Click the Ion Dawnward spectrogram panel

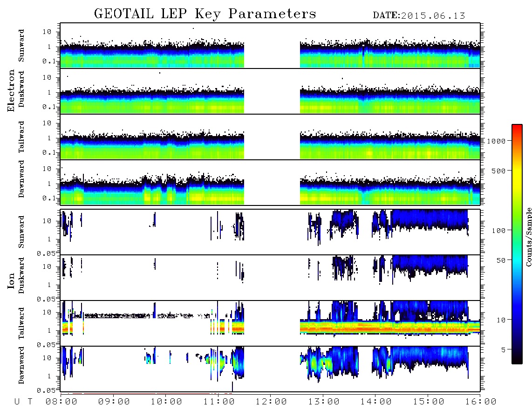point(270,369)
